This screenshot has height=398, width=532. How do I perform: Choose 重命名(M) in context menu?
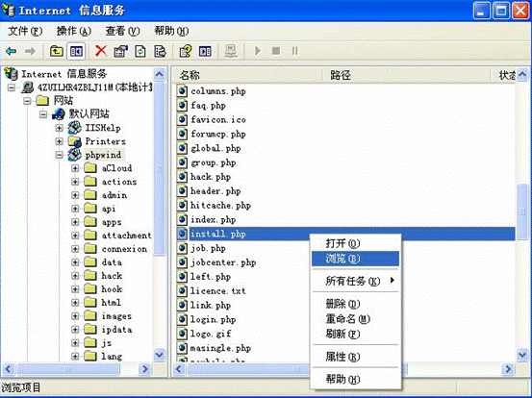(355, 318)
